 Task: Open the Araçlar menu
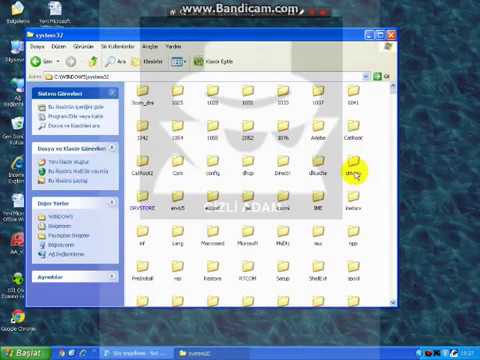[150, 46]
